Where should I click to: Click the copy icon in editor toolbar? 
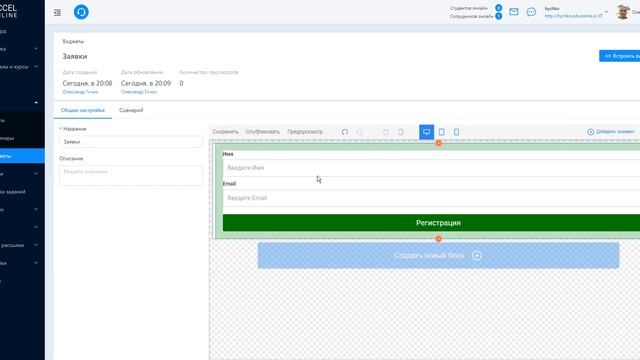pos(386,132)
